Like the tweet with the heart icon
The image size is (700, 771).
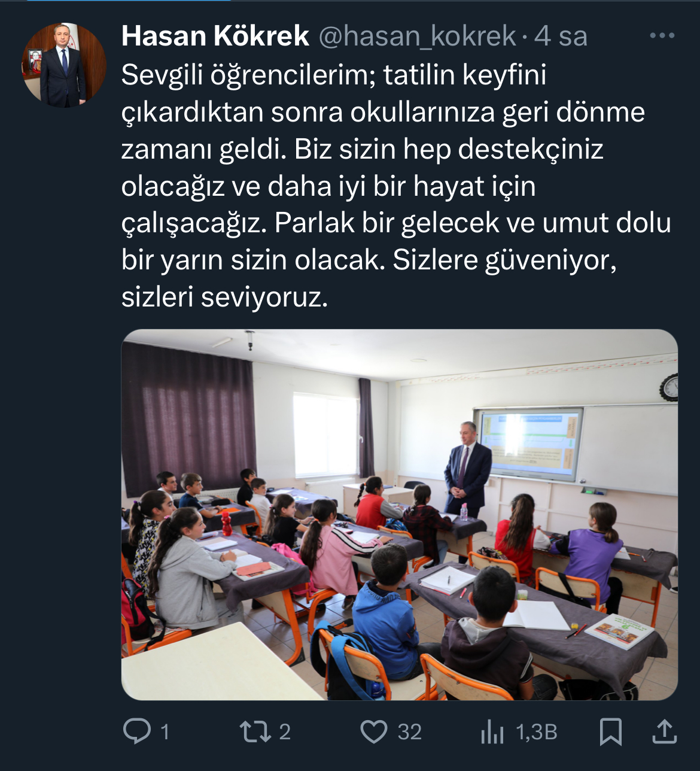(374, 731)
